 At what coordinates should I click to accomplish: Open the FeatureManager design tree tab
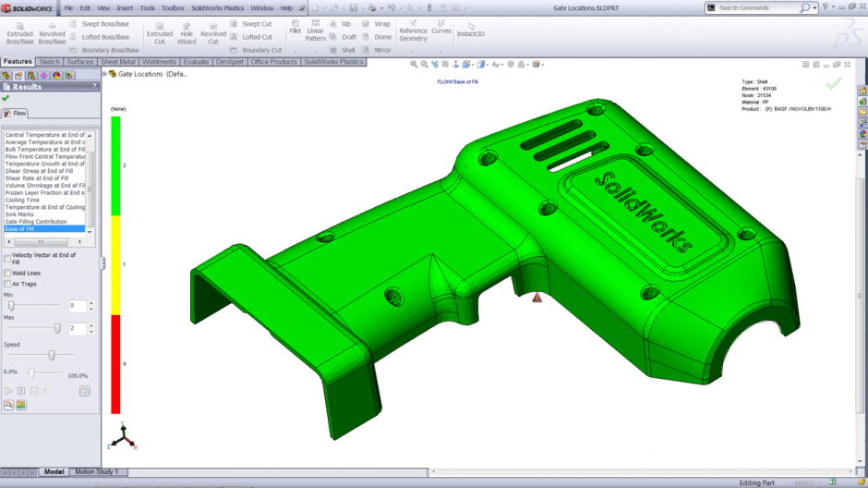pyautogui.click(x=6, y=76)
